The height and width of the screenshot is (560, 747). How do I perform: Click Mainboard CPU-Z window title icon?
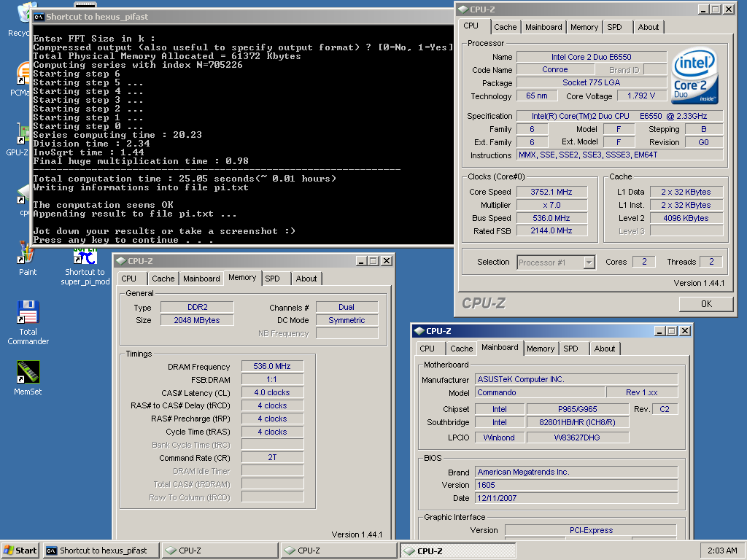(419, 331)
